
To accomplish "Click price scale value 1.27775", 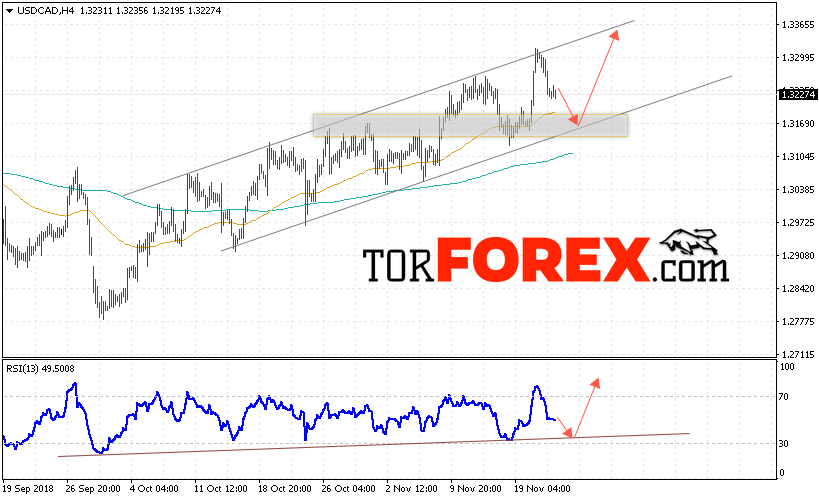I will pos(798,321).
